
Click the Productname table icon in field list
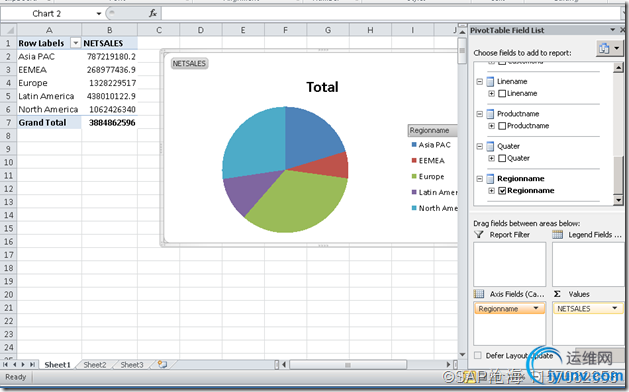click(490, 114)
